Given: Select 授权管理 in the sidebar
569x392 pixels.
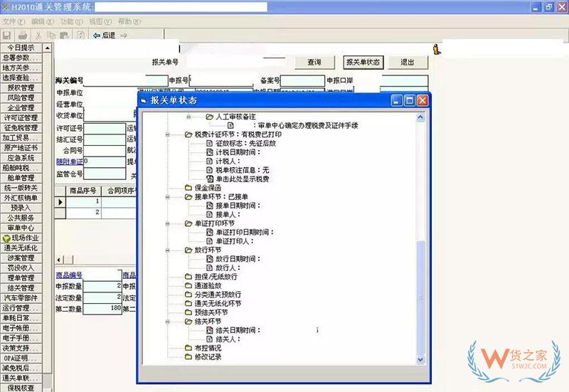Looking at the screenshot, I should click(x=21, y=88).
